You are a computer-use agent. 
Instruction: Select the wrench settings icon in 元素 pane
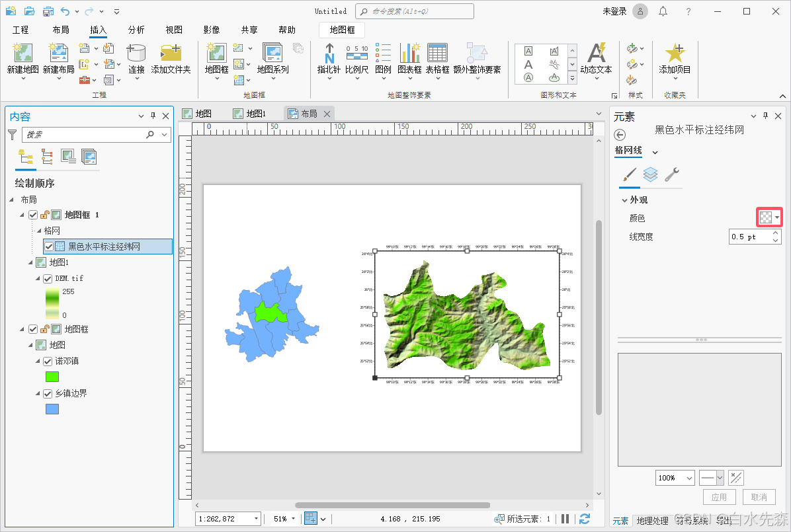click(x=671, y=175)
